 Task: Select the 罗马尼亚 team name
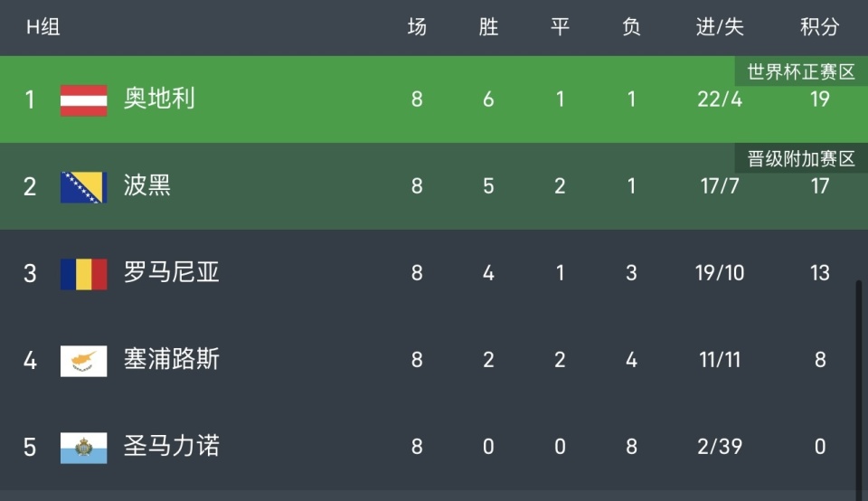[x=172, y=273]
